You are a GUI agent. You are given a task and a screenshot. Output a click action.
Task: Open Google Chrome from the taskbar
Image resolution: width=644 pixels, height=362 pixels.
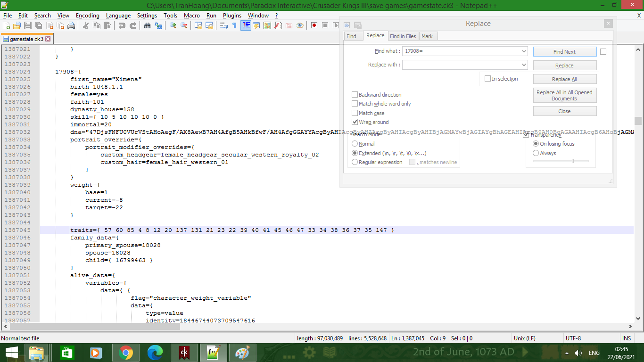[x=125, y=353]
